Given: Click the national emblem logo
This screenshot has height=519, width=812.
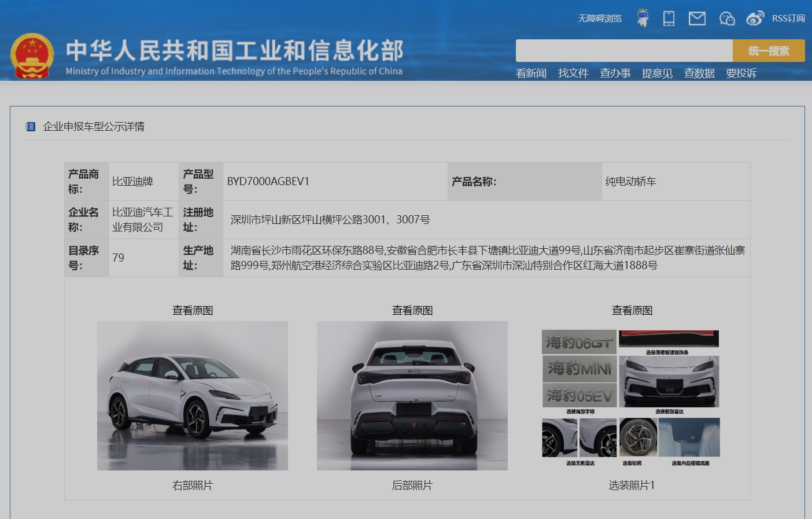Looking at the screenshot, I should pyautogui.click(x=32, y=56).
